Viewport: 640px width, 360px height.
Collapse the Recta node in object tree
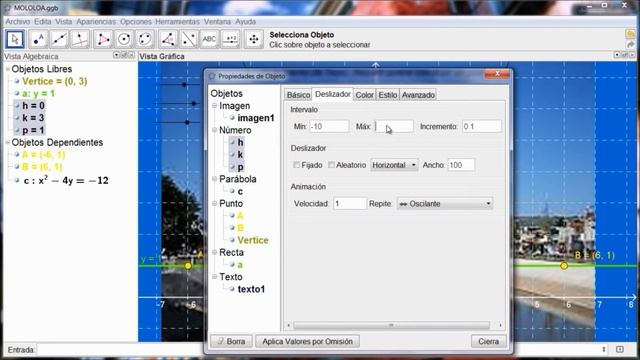tap(214, 252)
